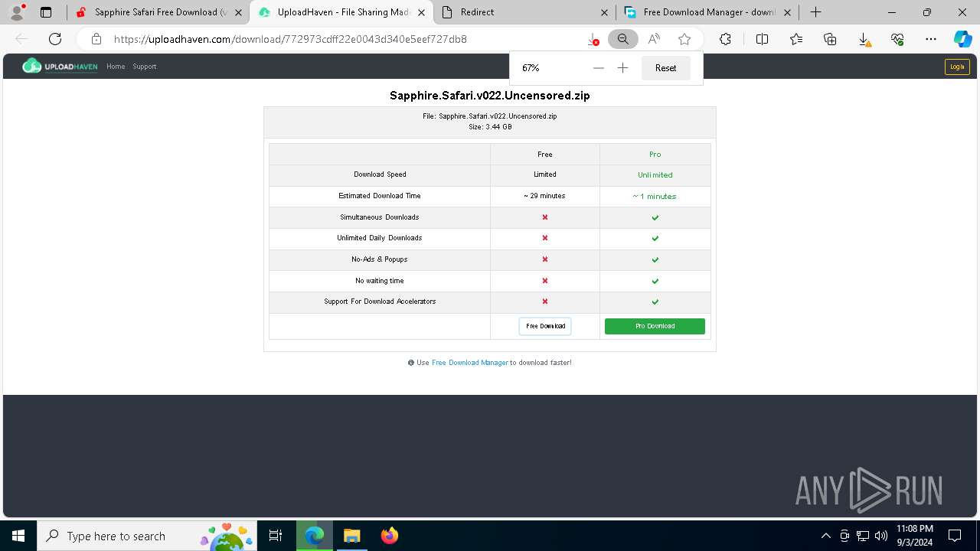Screen dimensions: 980x551
Task: Open the Favorites list icon
Action: pos(796,39)
